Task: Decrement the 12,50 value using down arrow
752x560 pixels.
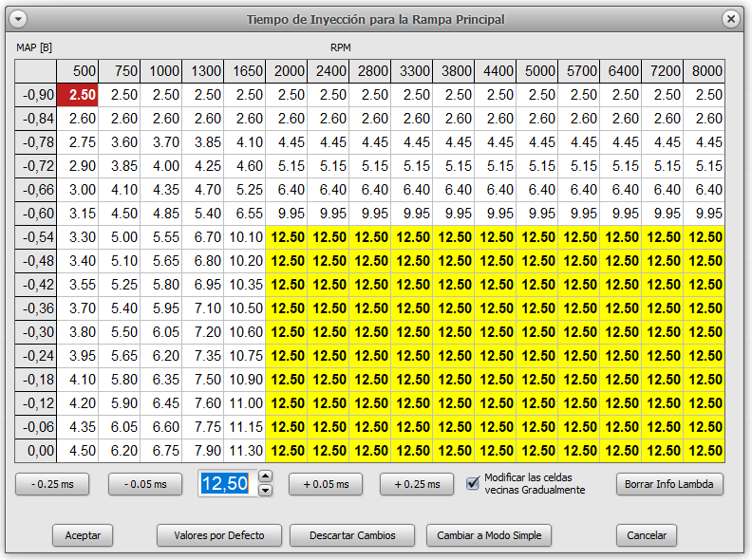Action: tap(265, 491)
